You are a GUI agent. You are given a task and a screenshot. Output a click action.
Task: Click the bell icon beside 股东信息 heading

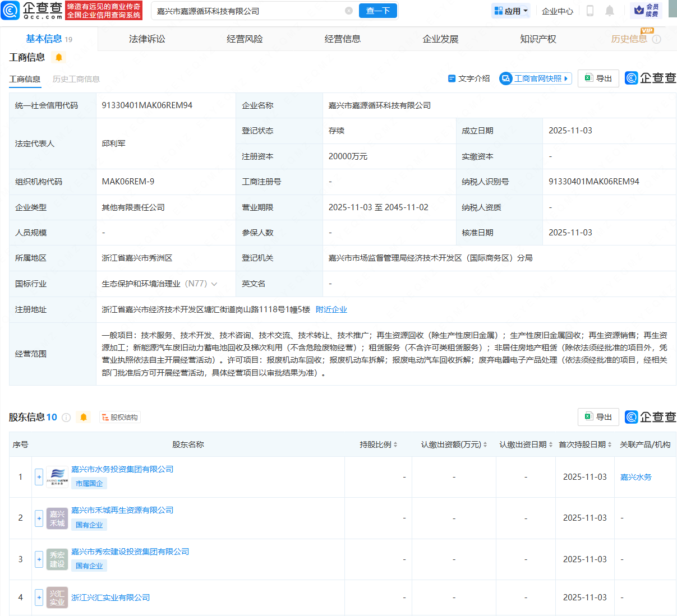coord(84,417)
